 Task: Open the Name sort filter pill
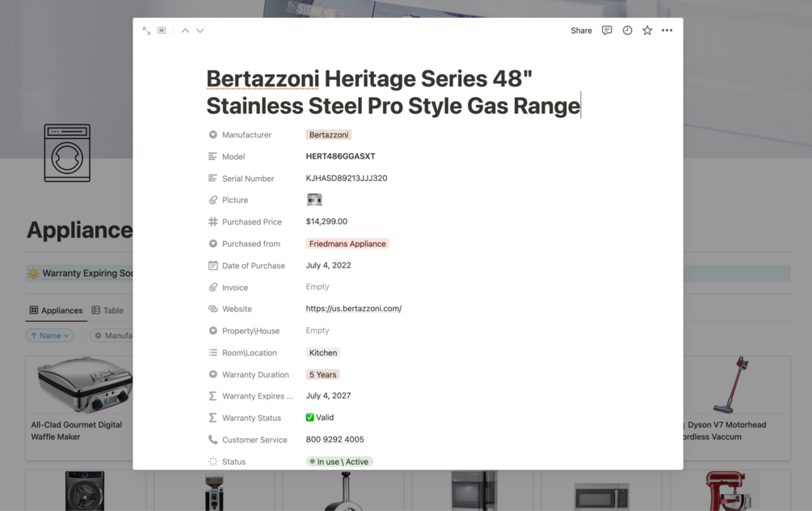click(x=50, y=336)
